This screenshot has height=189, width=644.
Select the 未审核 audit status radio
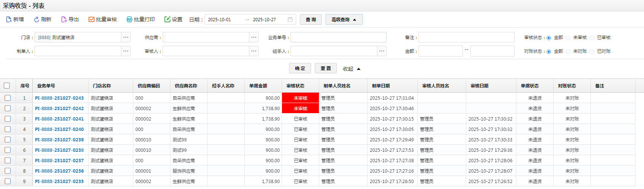point(568,38)
